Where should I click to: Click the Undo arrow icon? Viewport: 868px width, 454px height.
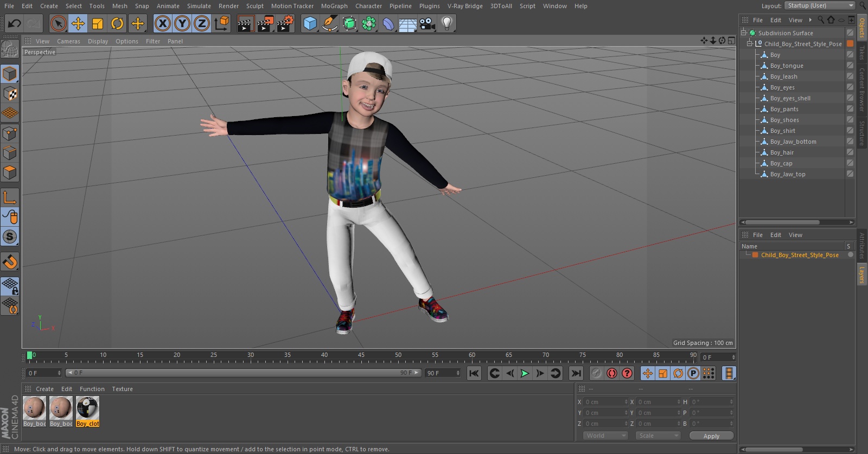(x=14, y=23)
